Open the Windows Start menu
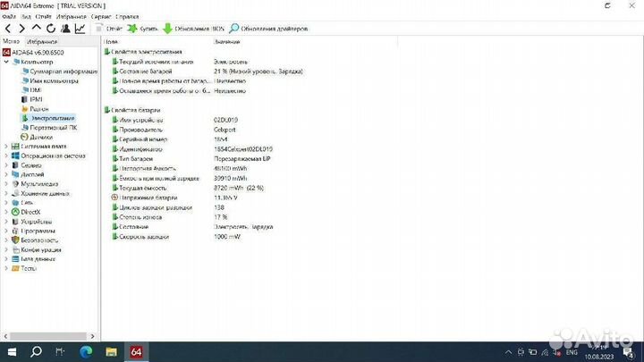 [12, 352]
